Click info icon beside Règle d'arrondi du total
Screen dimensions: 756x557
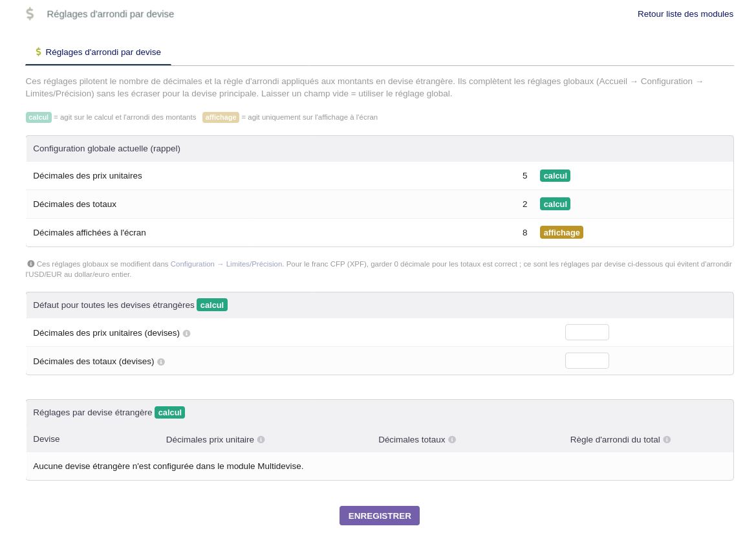(667, 439)
